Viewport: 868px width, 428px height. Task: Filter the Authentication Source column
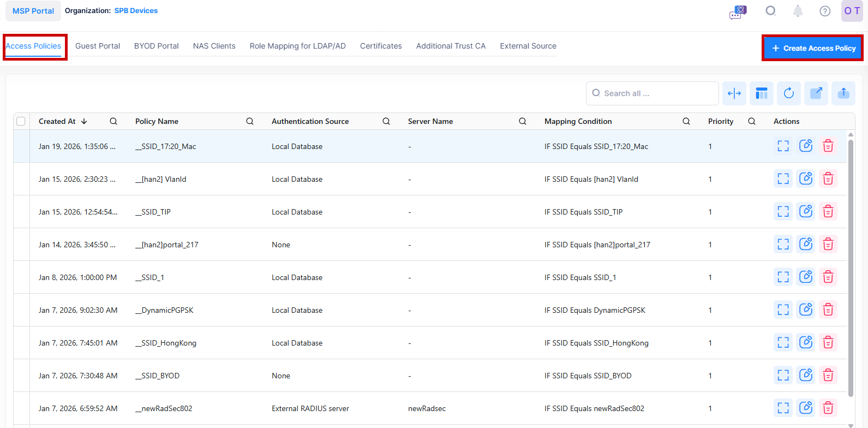(386, 121)
